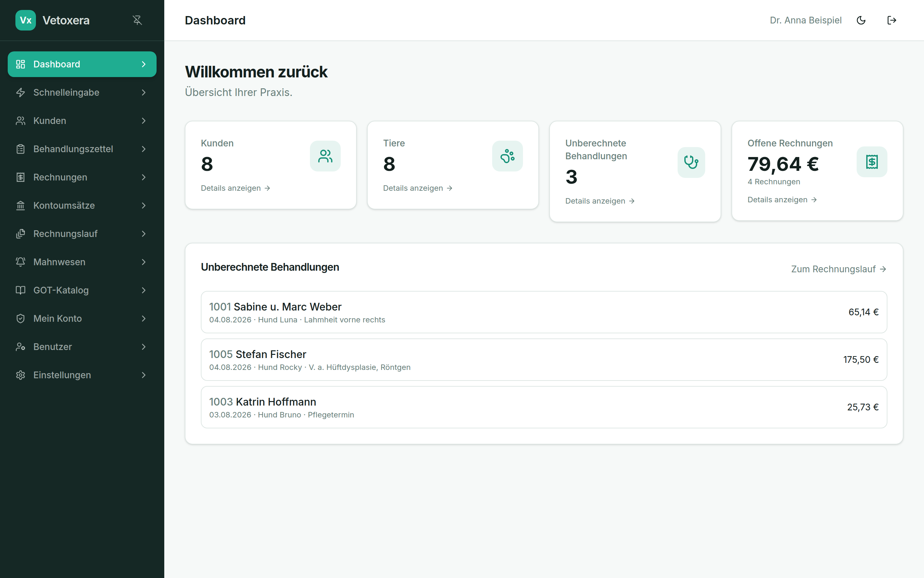Screen dimensions: 924x578
Task: Click the 175,50 € amount
Action: coord(861,360)
